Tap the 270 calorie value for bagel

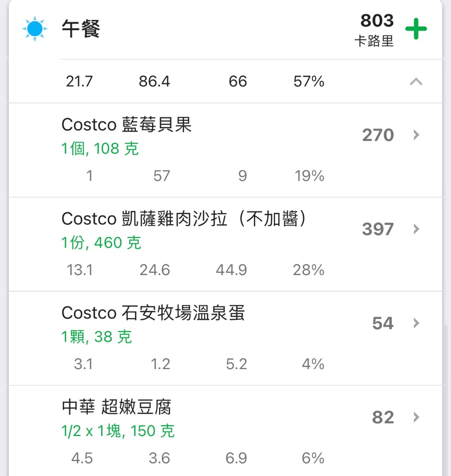378,135
